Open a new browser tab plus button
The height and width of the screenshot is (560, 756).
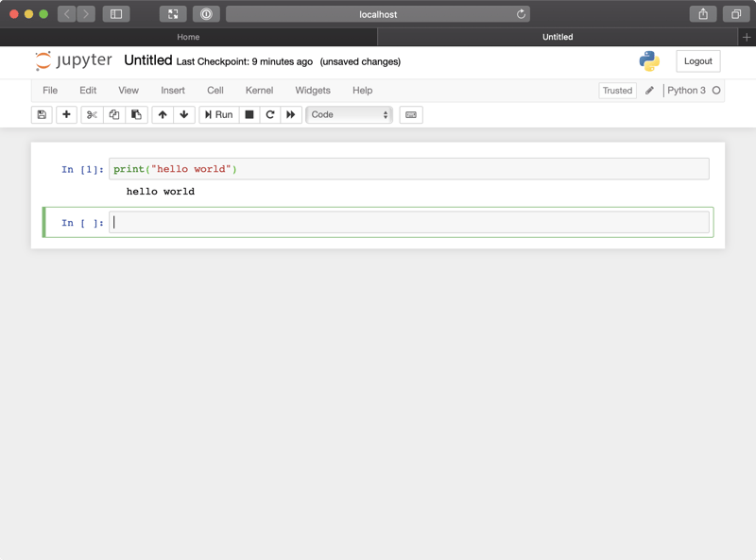click(x=747, y=37)
